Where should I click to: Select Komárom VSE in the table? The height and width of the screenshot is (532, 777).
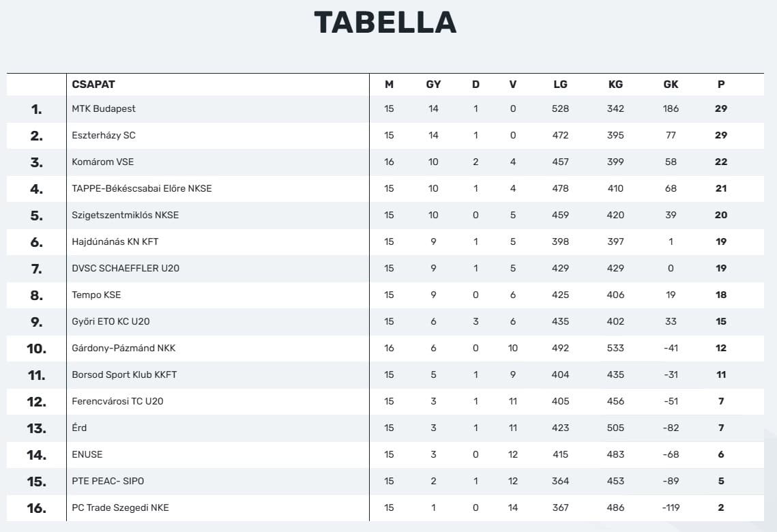[102, 162]
